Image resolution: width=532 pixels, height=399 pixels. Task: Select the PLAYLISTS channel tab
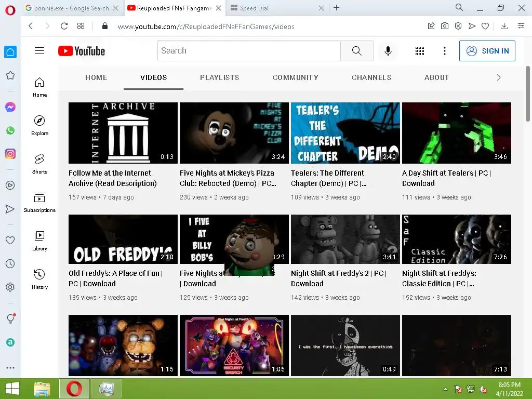coord(220,77)
